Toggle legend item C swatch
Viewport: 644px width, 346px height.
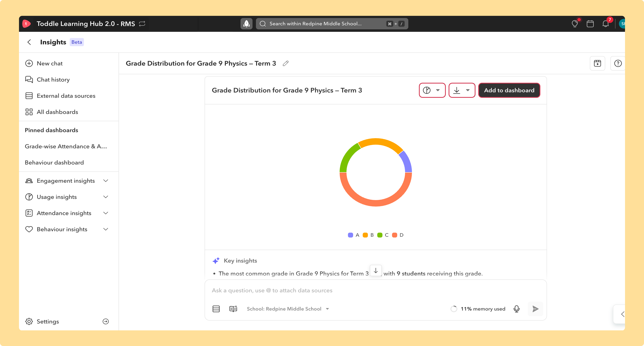pyautogui.click(x=380, y=235)
